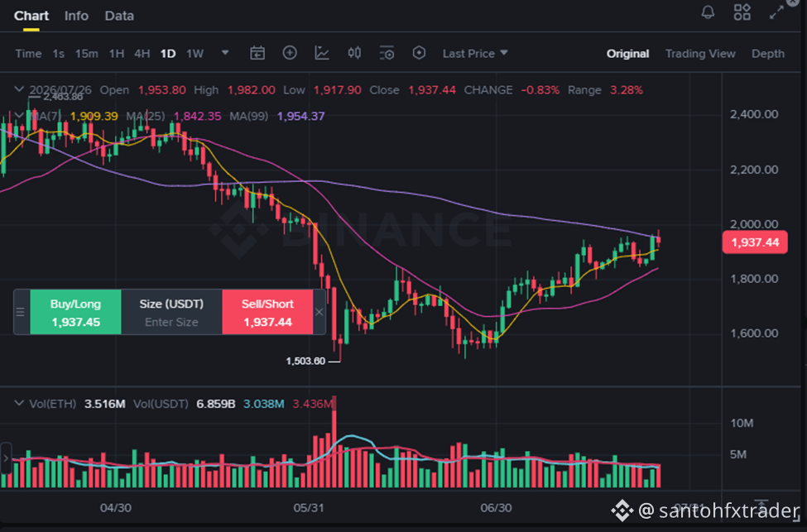
Task: Click the MA(7) value 1,909.39
Action: (x=94, y=117)
